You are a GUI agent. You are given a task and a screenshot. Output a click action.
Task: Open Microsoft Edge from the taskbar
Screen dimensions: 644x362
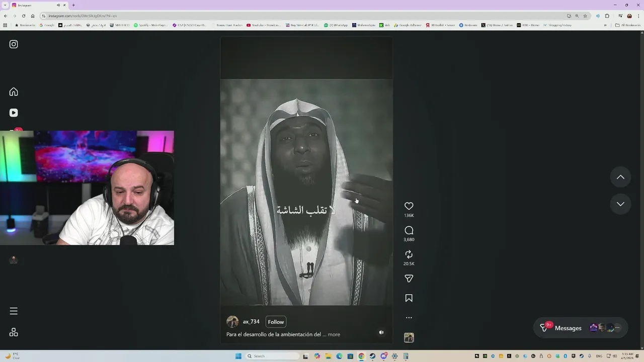[339, 356]
